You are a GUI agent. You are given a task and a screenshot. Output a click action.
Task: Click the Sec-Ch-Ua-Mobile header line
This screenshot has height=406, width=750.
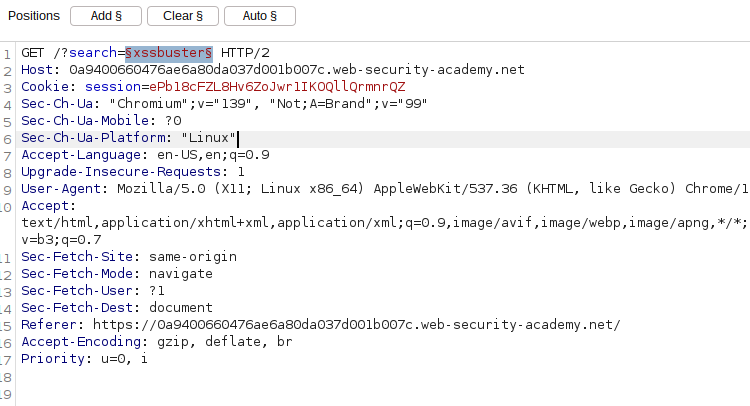[x=100, y=121]
